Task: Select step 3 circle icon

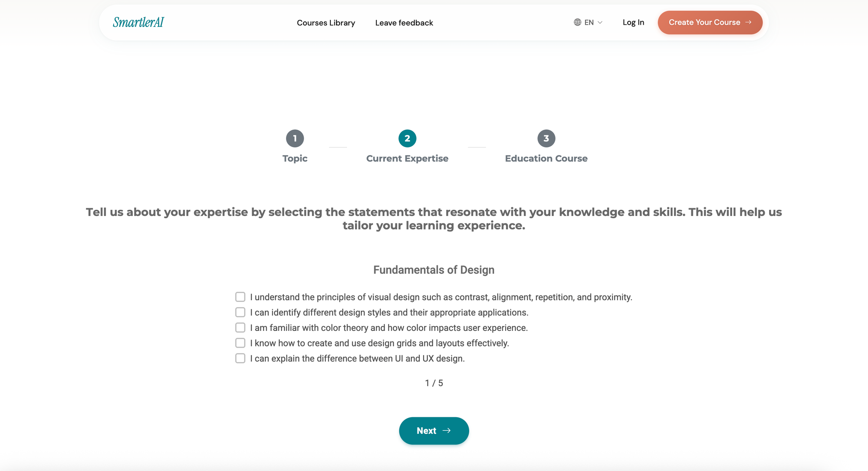Action: click(x=546, y=138)
